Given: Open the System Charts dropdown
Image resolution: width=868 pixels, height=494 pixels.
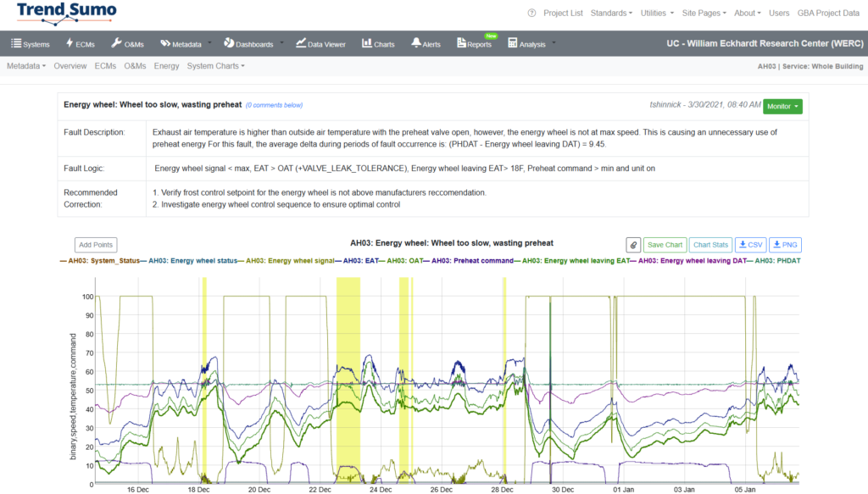Looking at the screenshot, I should point(215,66).
